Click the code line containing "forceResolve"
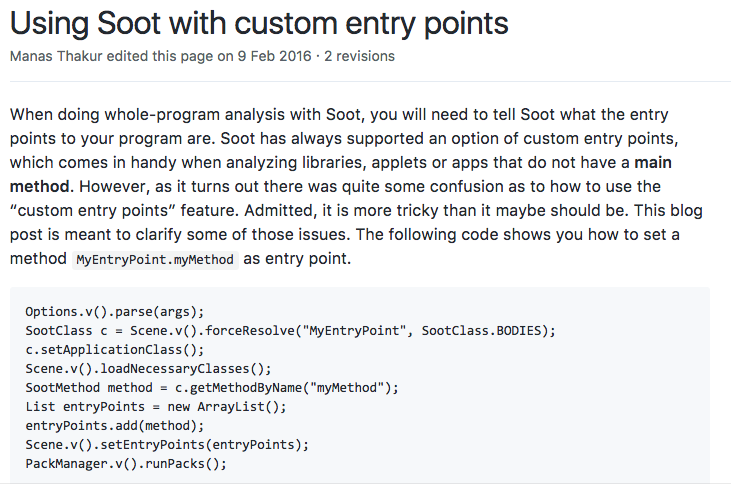 click(290, 331)
